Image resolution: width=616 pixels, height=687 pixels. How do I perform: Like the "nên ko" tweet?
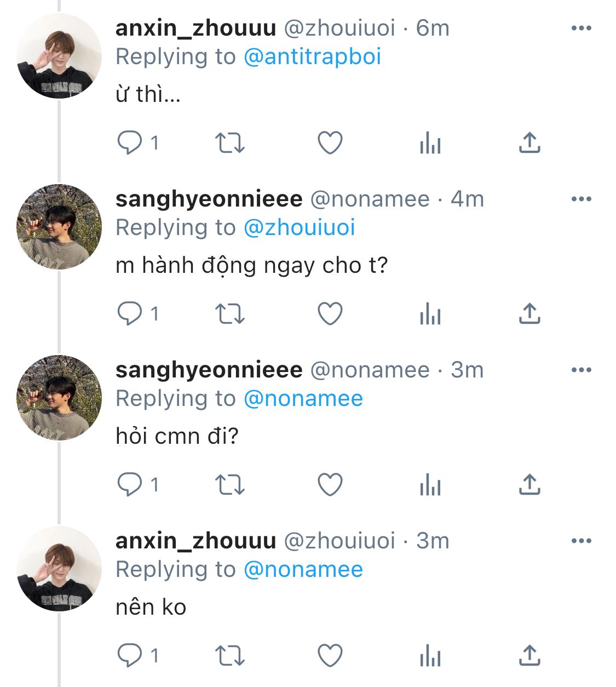(330, 656)
